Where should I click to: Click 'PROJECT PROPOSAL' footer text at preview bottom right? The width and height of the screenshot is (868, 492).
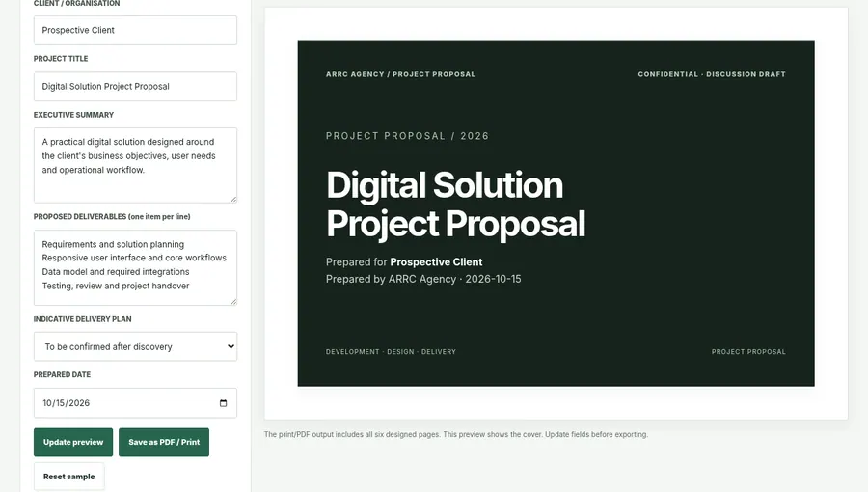pos(748,352)
